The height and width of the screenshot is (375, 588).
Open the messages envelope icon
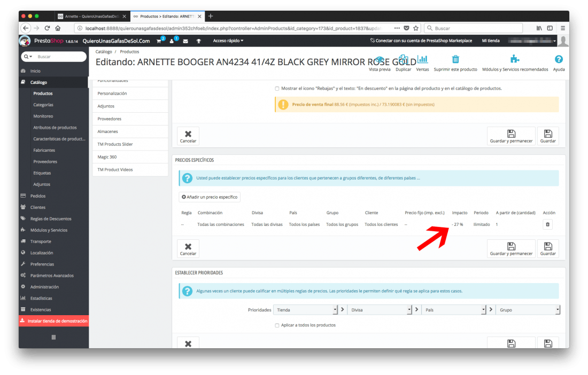pyautogui.click(x=185, y=41)
